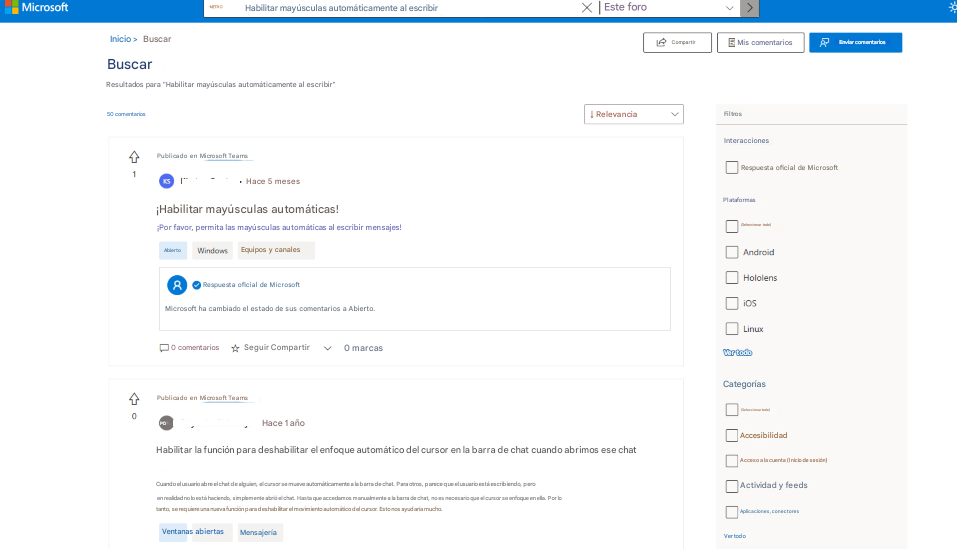The width and height of the screenshot is (957, 559).
Task: Check the Linux platform filter
Action: coord(732,329)
